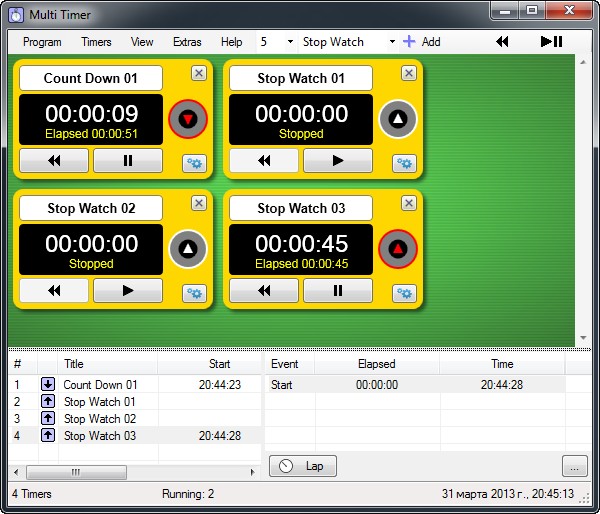Screen dimensions: 600x514
Task: Reset the Stop Watch 01 timer
Action: [264, 161]
